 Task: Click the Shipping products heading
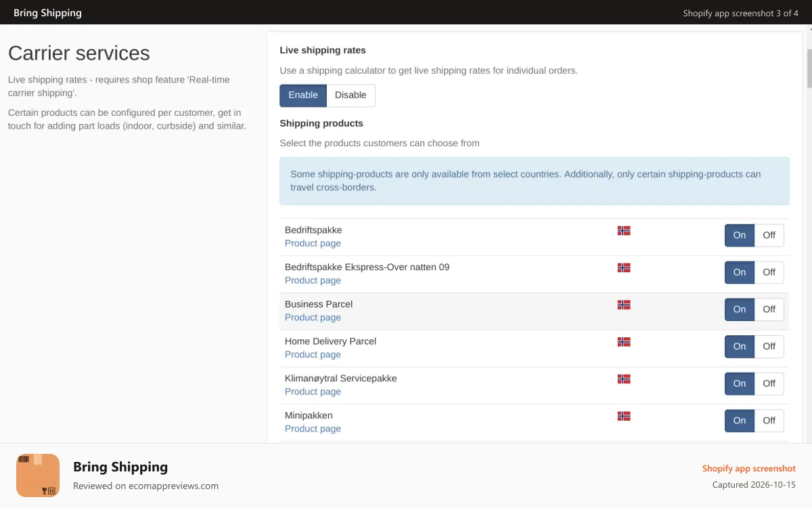click(321, 123)
